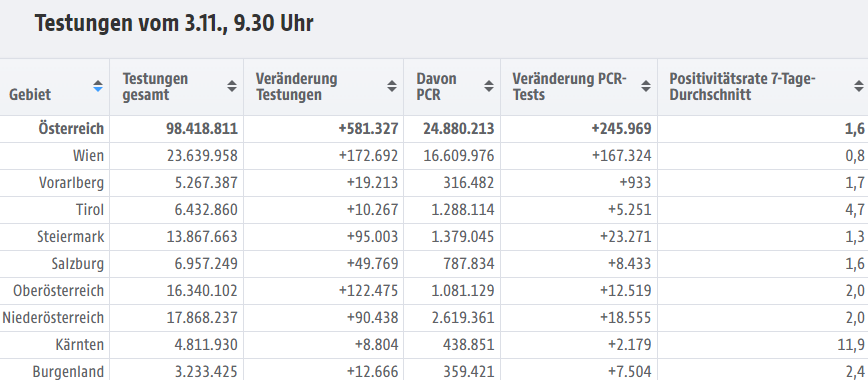Click the Tirol row label
Viewport: 868px width, 380px height.
[90, 210]
